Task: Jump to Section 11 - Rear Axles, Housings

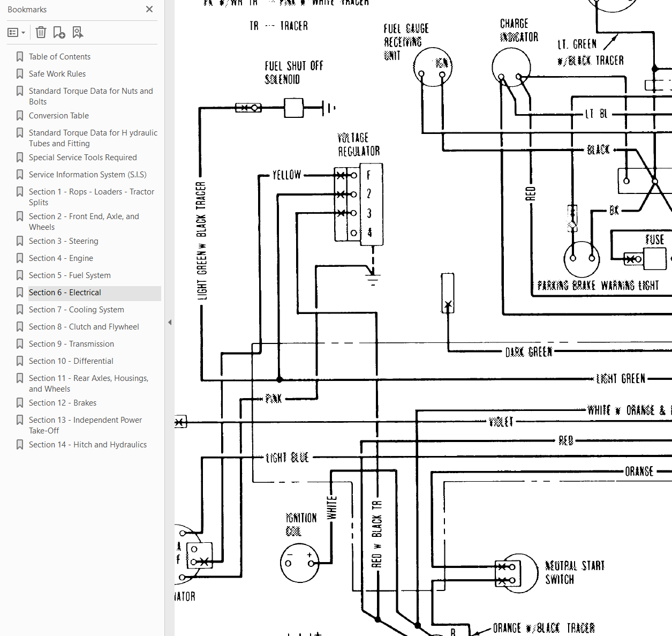Action: [x=89, y=384]
